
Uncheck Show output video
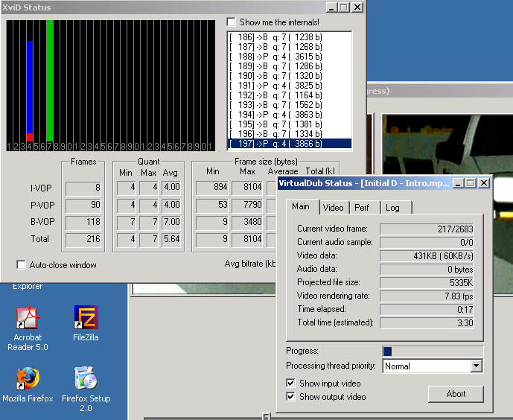(290, 396)
